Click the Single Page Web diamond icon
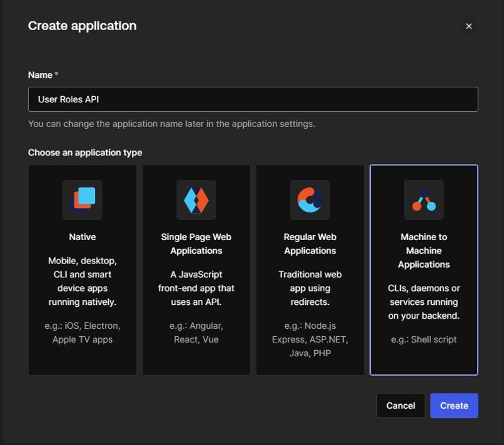The image size is (504, 445). [196, 200]
